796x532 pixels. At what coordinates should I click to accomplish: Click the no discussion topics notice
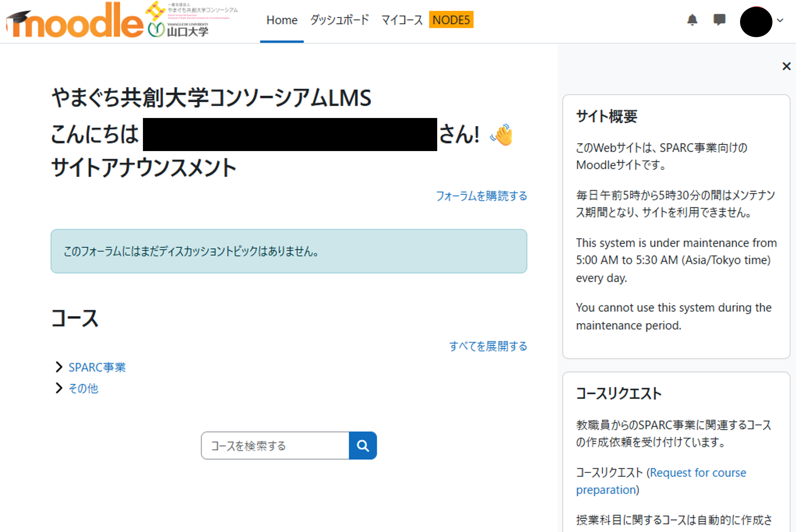click(x=289, y=251)
